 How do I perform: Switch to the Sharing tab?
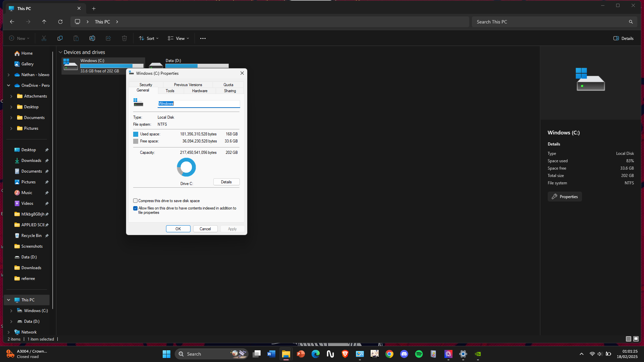click(x=230, y=91)
